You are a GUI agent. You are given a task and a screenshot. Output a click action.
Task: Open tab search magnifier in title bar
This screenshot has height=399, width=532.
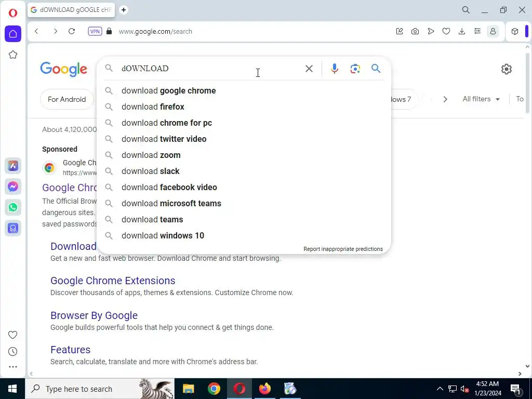coord(466,10)
